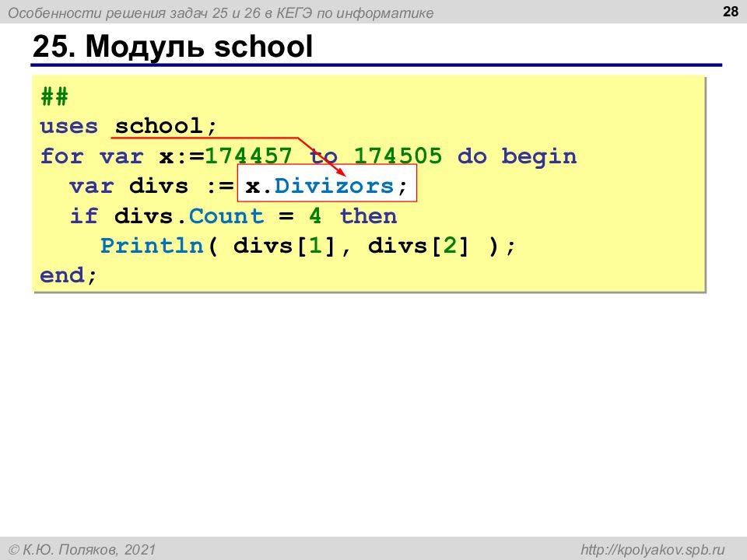
Task: Click the number 4 in the condition
Action: coord(315,215)
